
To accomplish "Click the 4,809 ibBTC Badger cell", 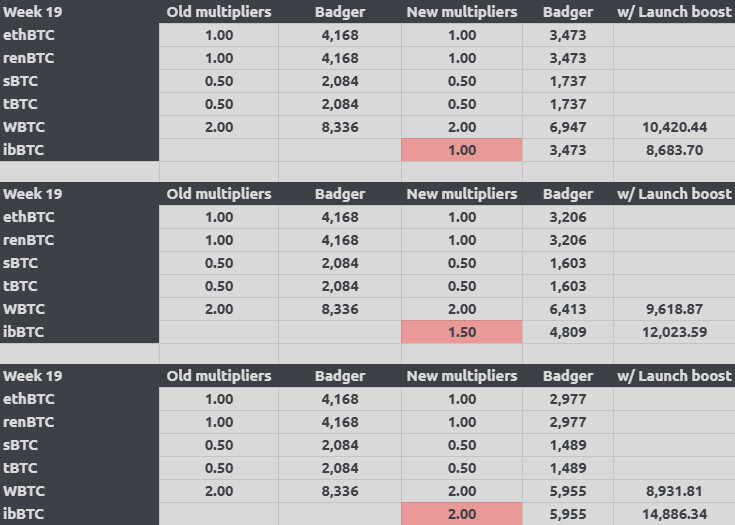I will [567, 332].
